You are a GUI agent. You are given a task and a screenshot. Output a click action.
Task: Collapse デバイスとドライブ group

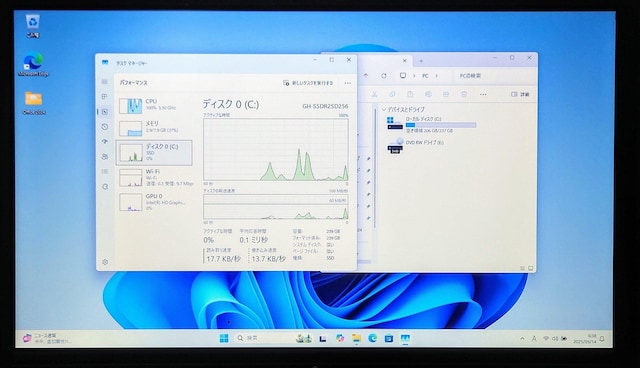384,109
